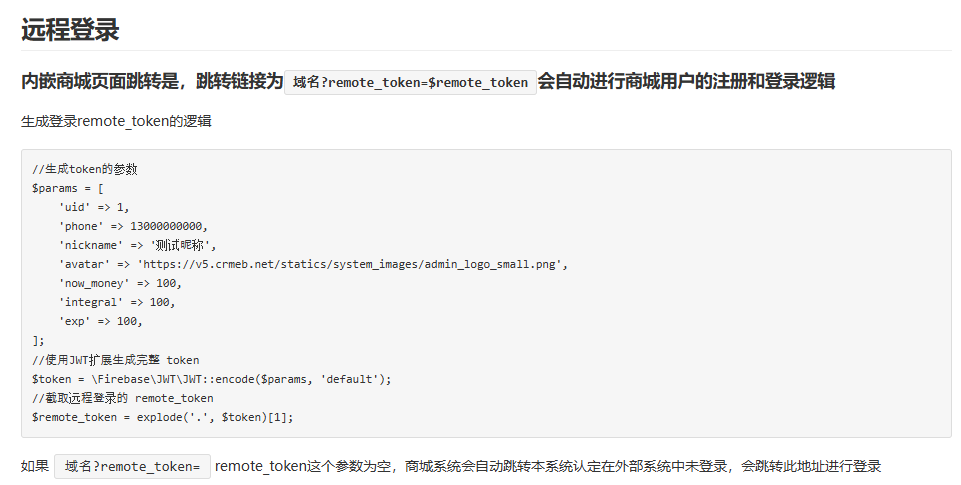Click the comment //截取远程登录的 remote_token
The width and height of the screenshot is (961, 485).
123,398
